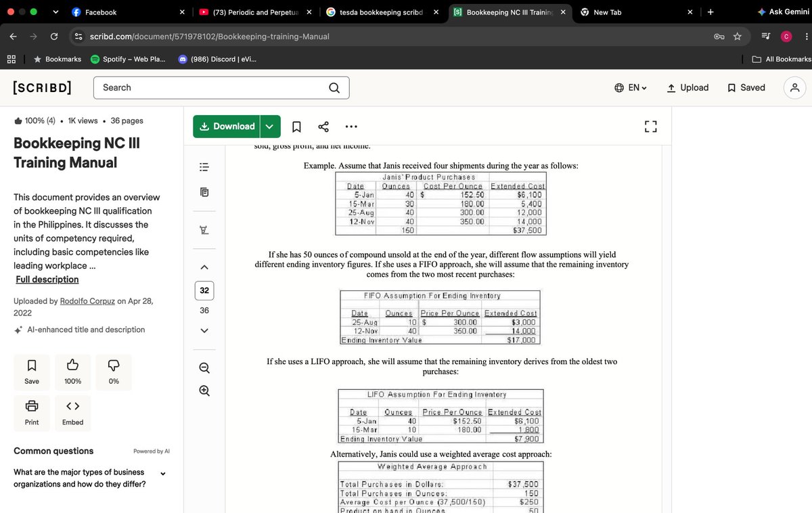The width and height of the screenshot is (812, 513).
Task: Open All Bookmarks folder
Action: click(x=782, y=59)
